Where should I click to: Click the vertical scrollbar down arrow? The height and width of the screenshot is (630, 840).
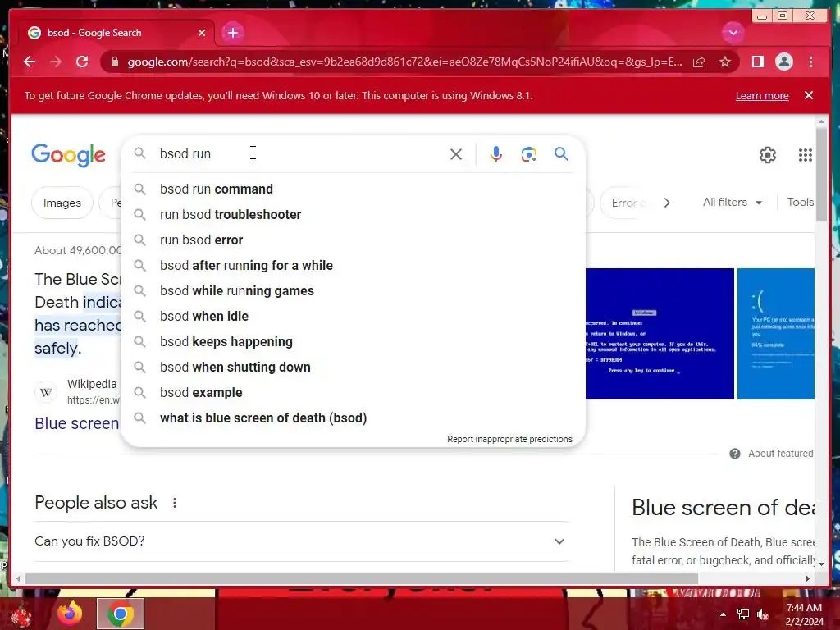pyautogui.click(x=821, y=564)
